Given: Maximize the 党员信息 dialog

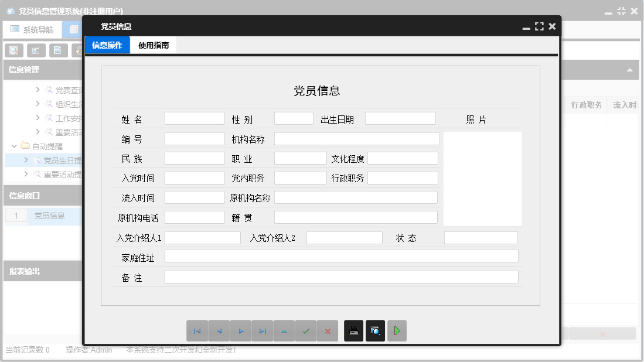Looking at the screenshot, I should tap(539, 27).
